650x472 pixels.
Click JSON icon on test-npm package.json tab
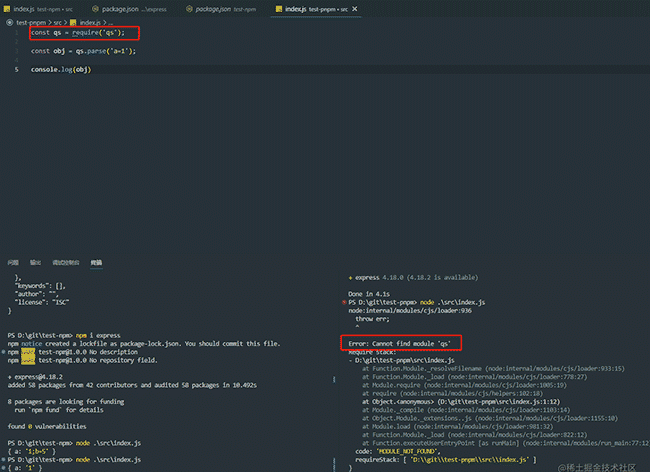[x=189, y=9]
